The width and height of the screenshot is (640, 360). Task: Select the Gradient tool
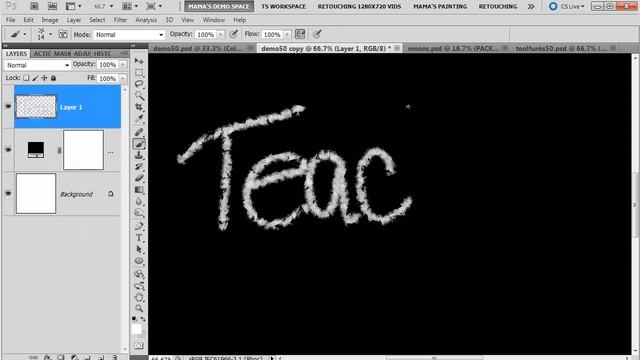[x=139, y=190]
